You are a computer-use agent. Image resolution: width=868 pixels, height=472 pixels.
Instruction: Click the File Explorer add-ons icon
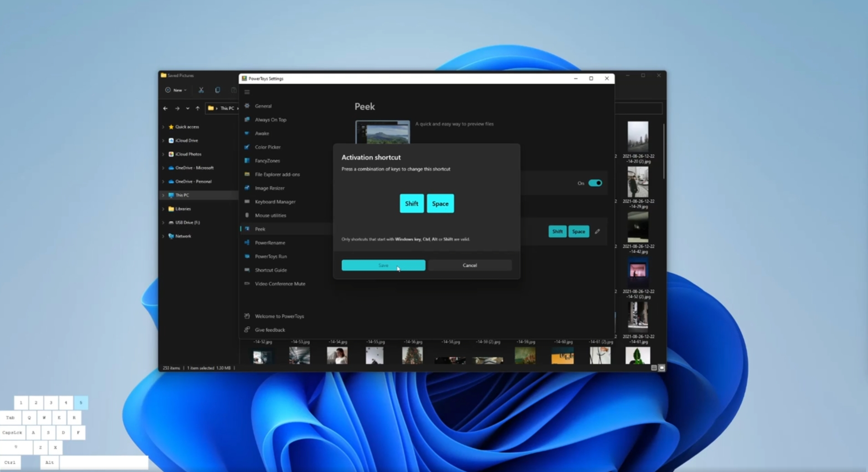(247, 174)
